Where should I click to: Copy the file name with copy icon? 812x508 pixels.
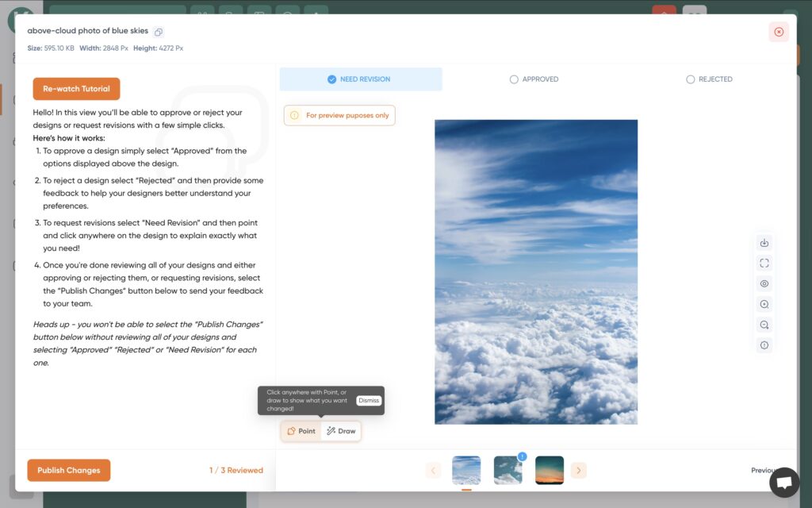(159, 32)
